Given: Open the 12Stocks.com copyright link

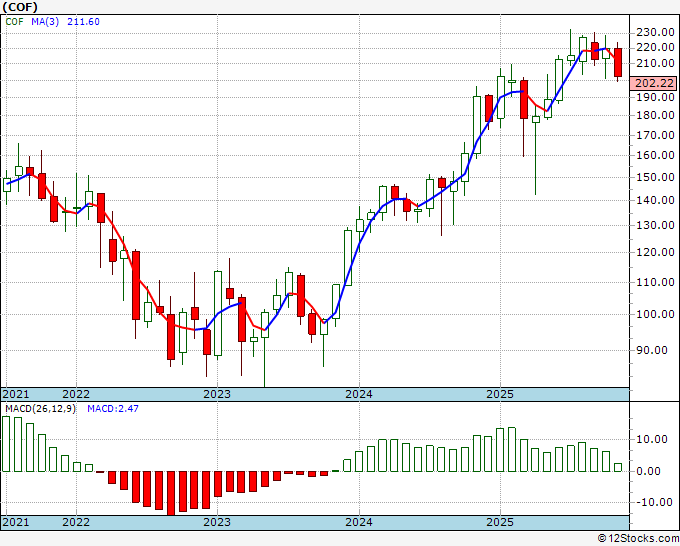Looking at the screenshot, I should [x=638, y=539].
